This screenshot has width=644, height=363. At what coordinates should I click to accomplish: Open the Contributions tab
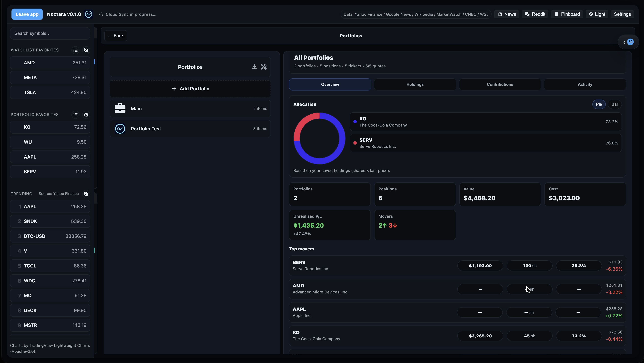[x=500, y=84]
